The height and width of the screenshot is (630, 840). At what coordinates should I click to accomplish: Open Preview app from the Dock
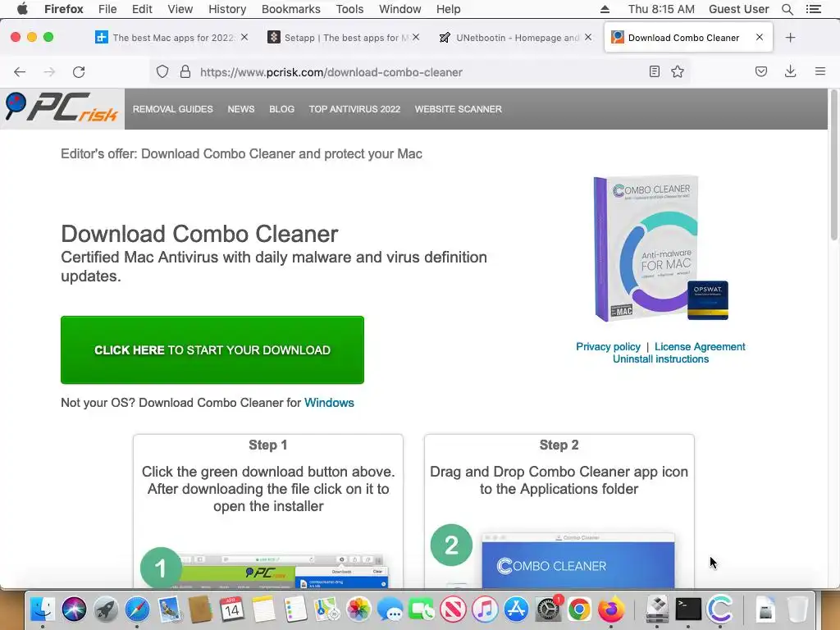(169, 609)
